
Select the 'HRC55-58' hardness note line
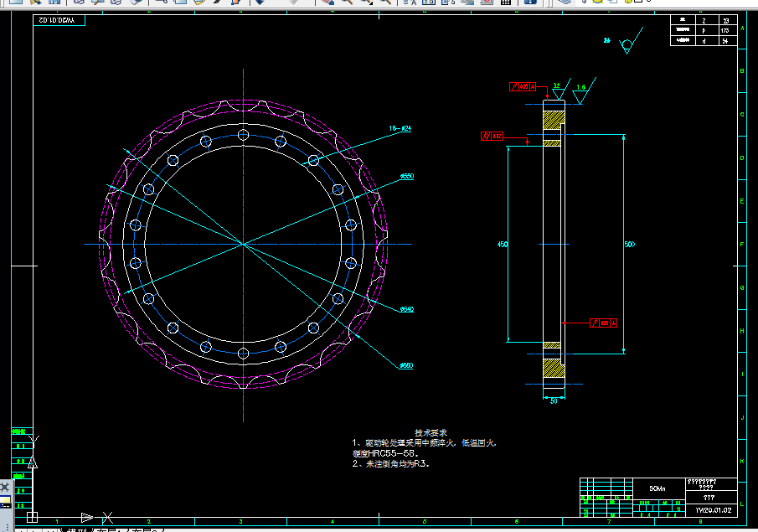coord(385,453)
